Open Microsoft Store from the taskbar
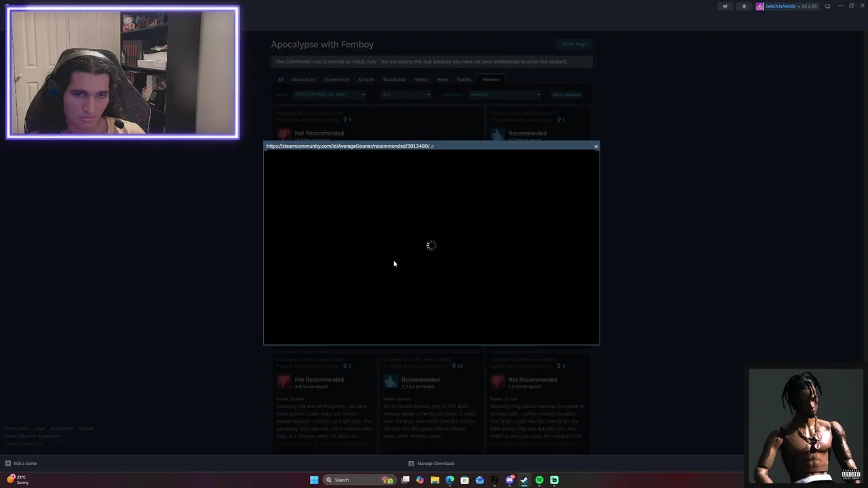Viewport: 868px width, 488px height. 465,480
